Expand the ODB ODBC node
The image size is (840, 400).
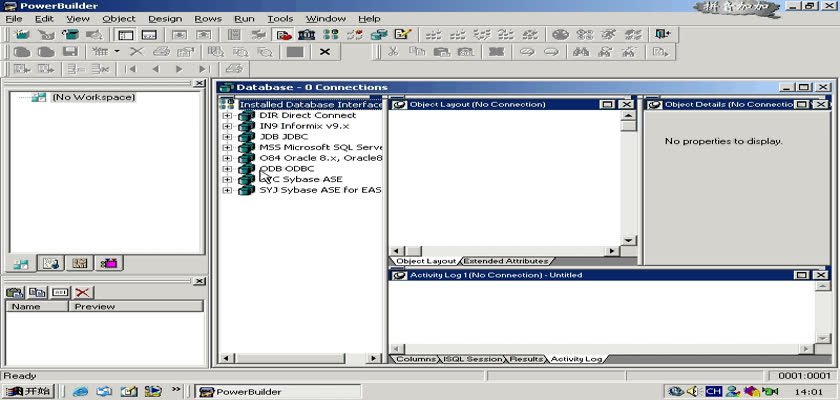[227, 169]
